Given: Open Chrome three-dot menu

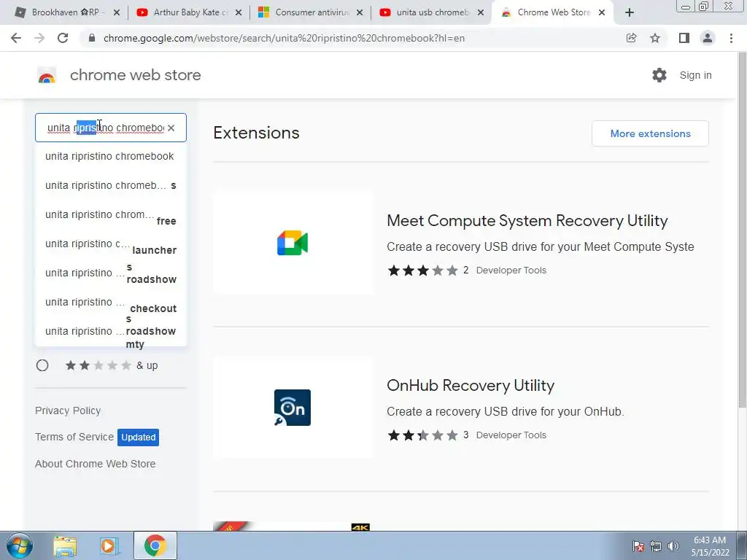Looking at the screenshot, I should tap(731, 38).
